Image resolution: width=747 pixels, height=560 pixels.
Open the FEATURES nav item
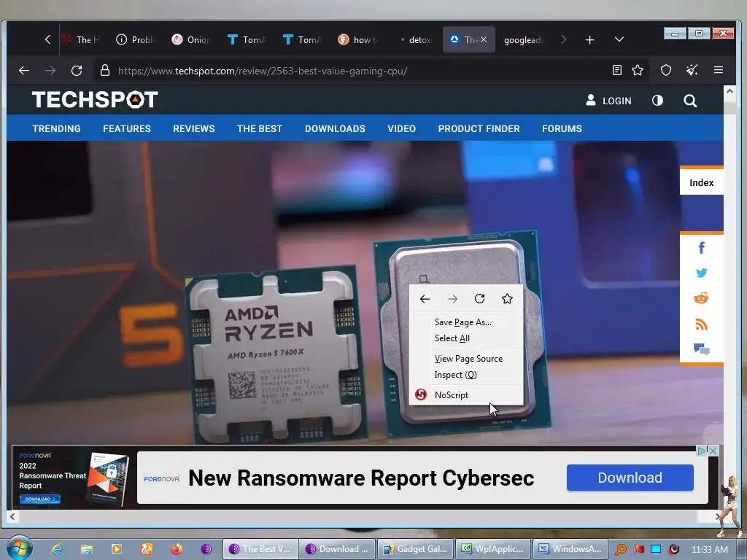127,128
